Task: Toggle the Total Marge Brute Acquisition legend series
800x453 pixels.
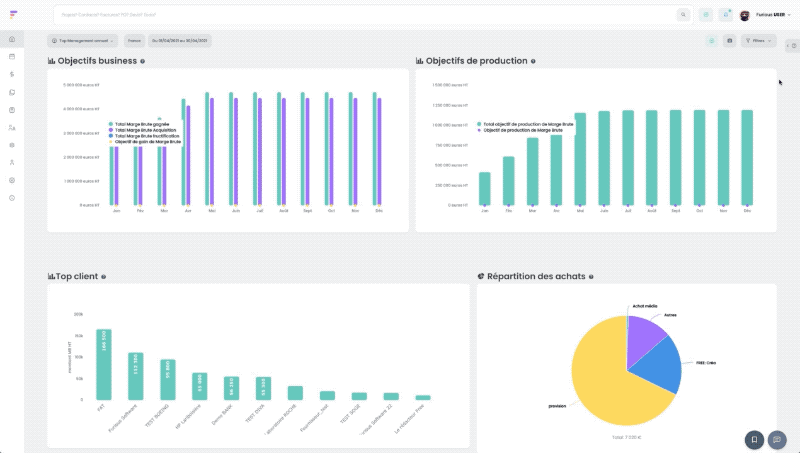Action: coord(142,130)
